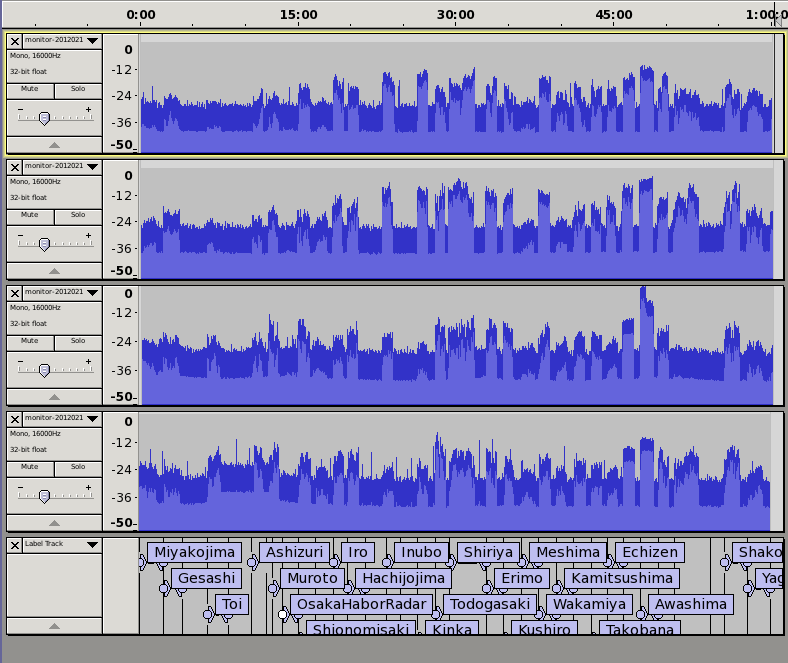This screenshot has height=663, width=788.
Task: Click the 30:00 mark on timeline ruler
Action: point(456,15)
